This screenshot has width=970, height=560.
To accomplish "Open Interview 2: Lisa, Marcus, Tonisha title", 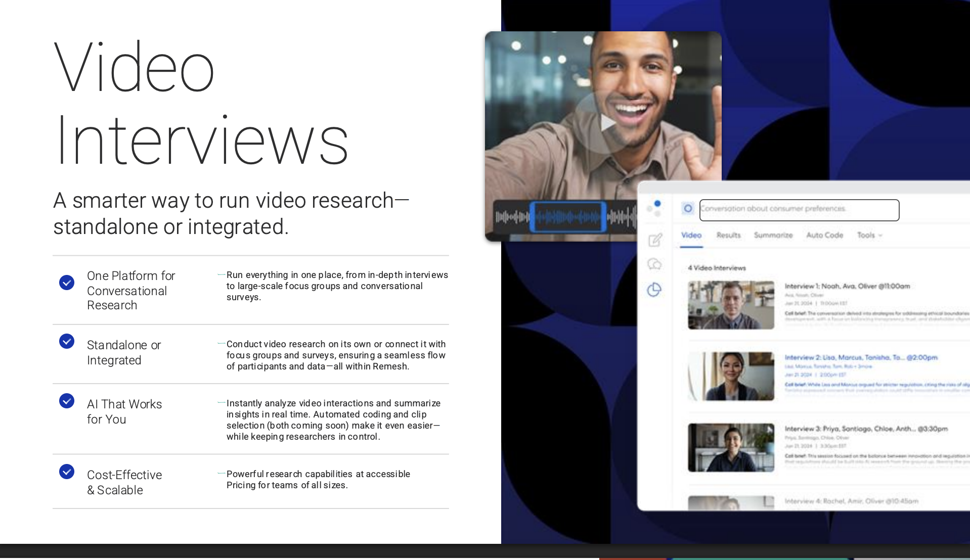I will tap(861, 357).
